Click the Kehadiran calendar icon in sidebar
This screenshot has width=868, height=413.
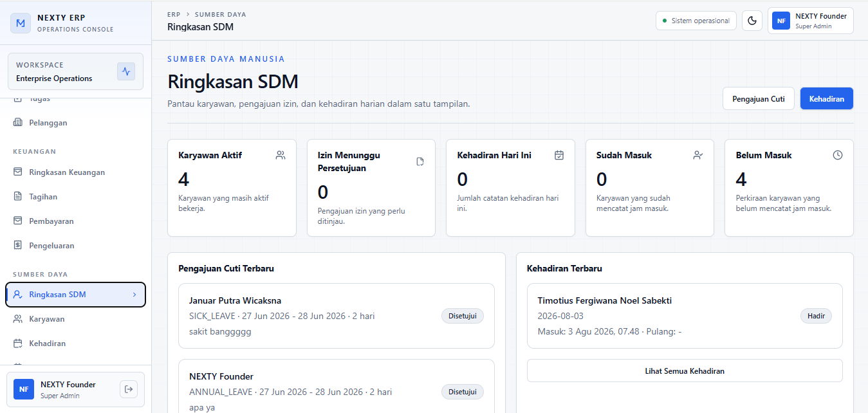pos(18,344)
